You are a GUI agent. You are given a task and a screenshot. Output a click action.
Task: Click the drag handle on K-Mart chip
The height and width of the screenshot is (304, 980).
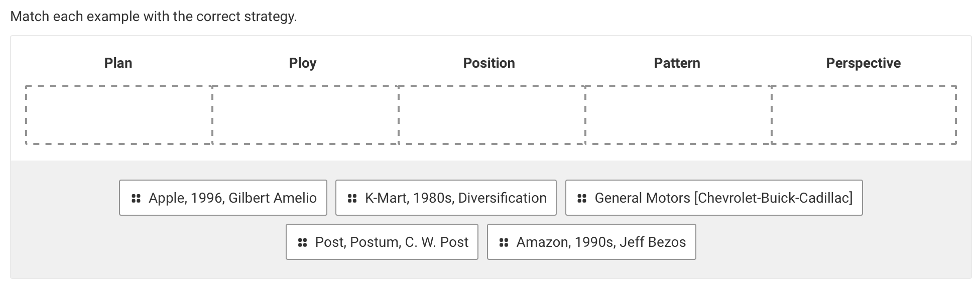[352, 198]
